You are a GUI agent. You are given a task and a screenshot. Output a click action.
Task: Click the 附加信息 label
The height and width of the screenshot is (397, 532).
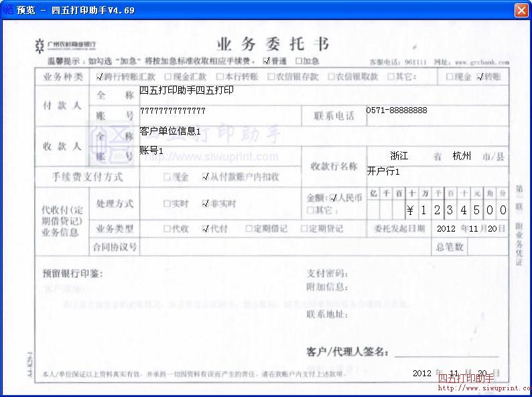327,287
